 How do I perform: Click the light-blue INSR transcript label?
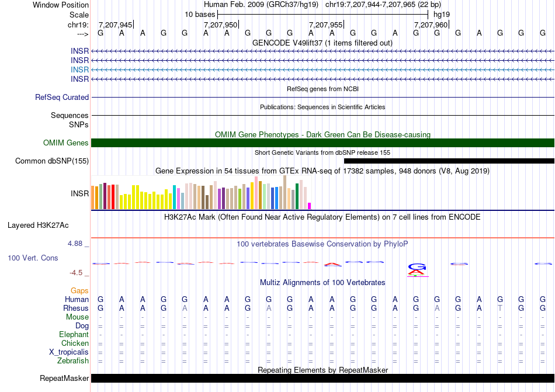point(79,70)
